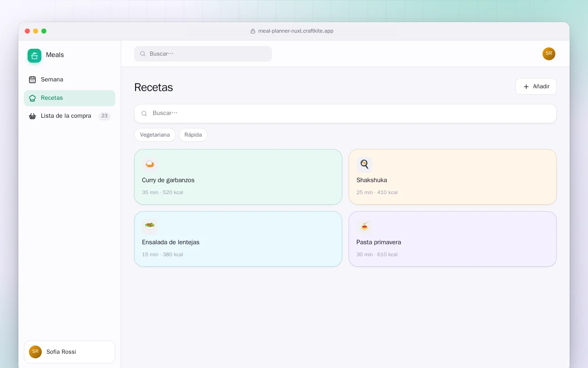Open the SR avatar in the top right
This screenshot has width=588, height=368.
(x=549, y=54)
